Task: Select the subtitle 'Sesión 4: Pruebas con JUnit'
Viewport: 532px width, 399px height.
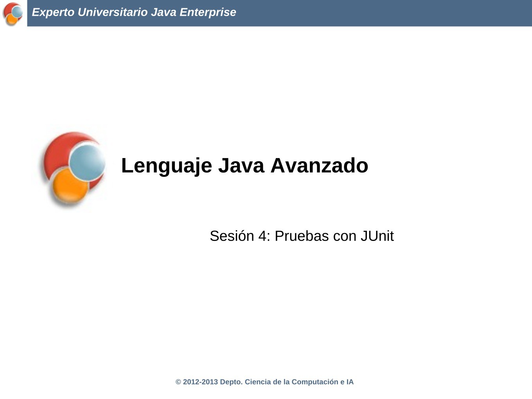Action: coord(302,236)
